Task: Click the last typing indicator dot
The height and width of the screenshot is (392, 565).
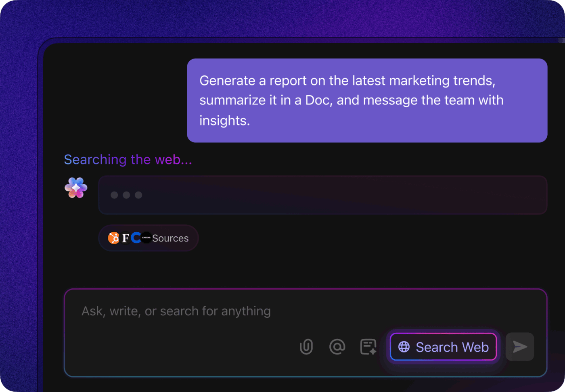Action: pyautogui.click(x=138, y=195)
